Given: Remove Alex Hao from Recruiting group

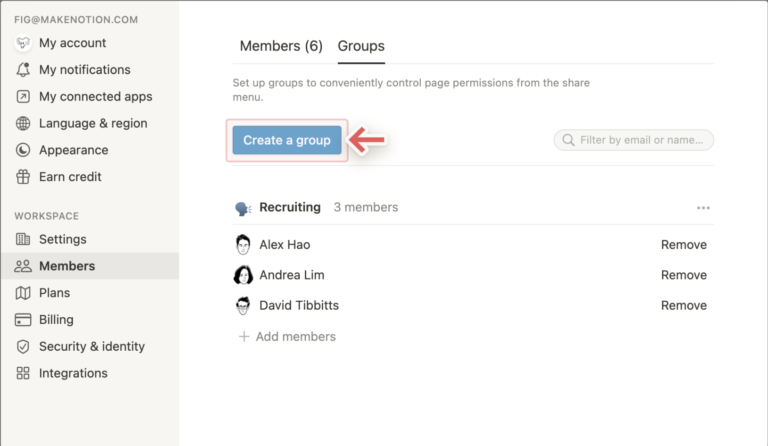Looking at the screenshot, I should pos(683,245).
